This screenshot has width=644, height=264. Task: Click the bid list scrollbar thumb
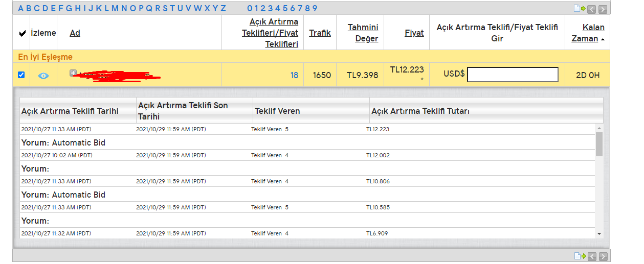[599, 144]
